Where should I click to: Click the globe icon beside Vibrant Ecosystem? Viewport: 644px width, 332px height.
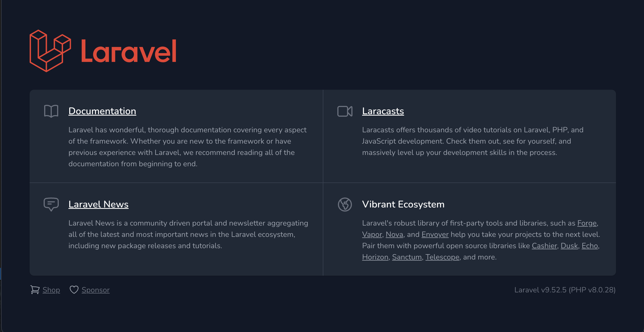coord(345,204)
